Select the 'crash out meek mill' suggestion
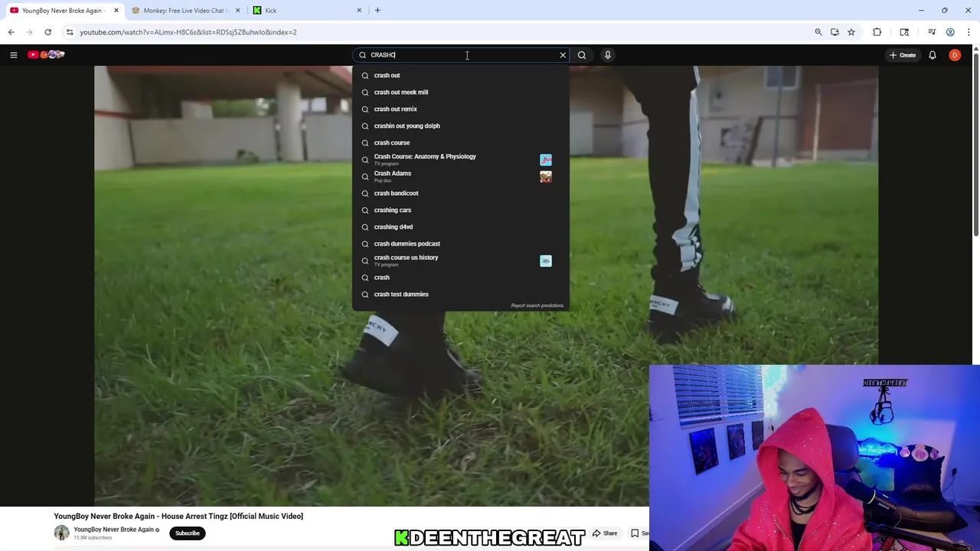The image size is (980, 551). tap(460, 92)
